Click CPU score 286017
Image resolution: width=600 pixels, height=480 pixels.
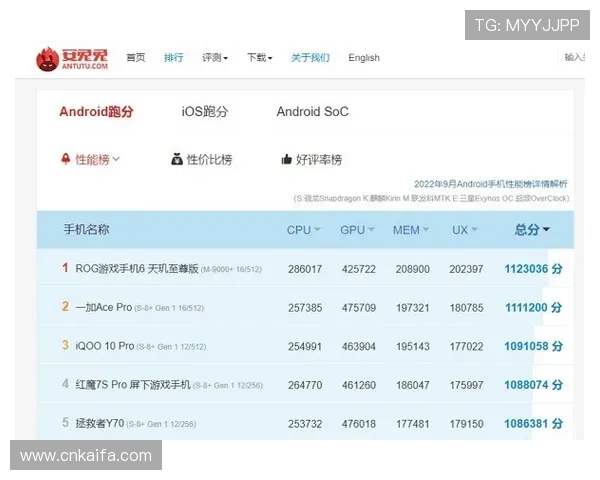305,269
